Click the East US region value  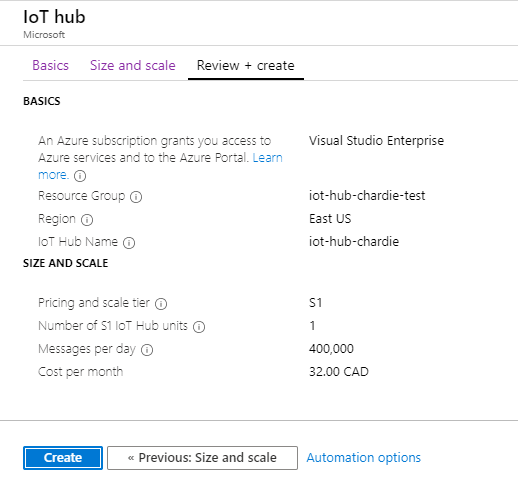330,219
